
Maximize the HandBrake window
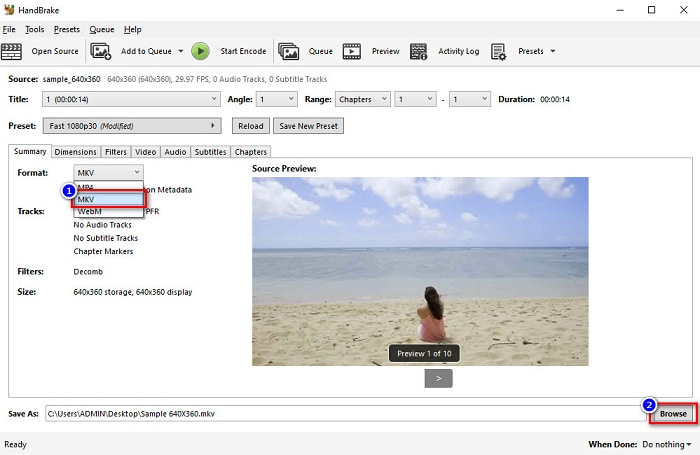point(651,10)
